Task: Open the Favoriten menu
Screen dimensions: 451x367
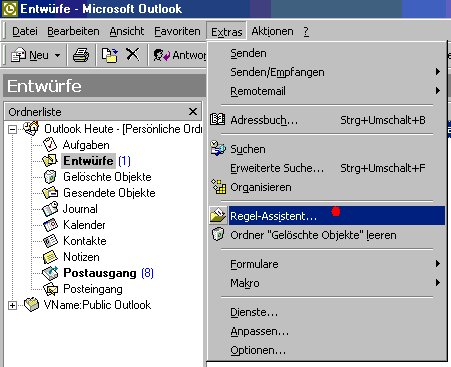Action: pos(177,31)
